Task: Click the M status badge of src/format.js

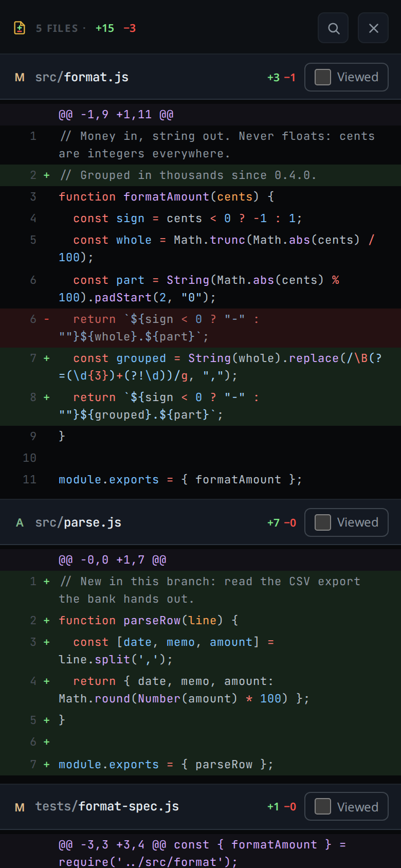Action: [x=20, y=78]
